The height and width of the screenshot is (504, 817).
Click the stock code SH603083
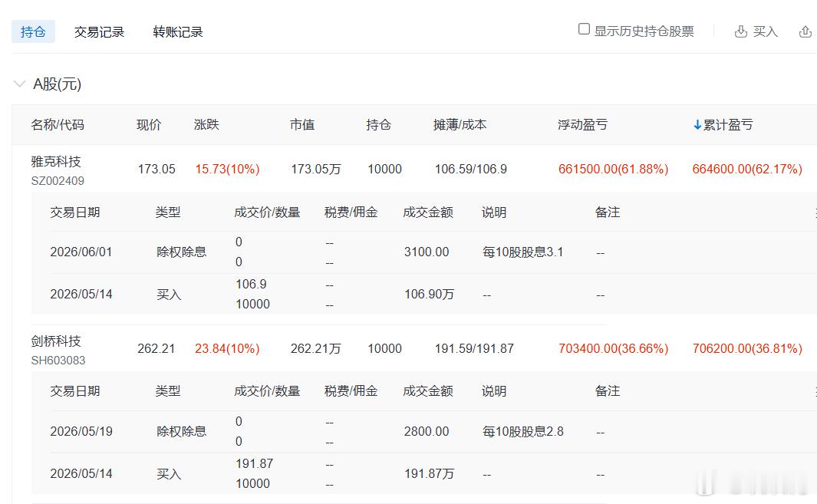(58, 361)
